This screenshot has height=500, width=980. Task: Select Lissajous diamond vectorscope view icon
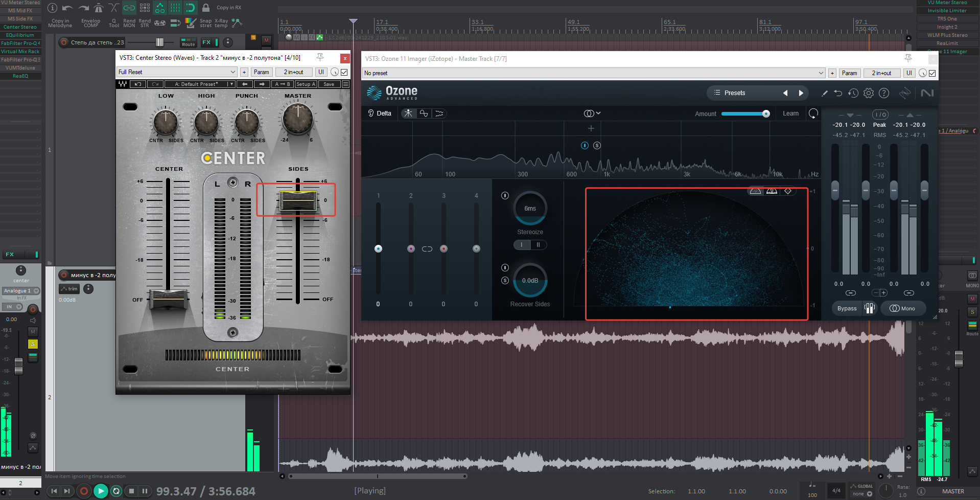(788, 191)
